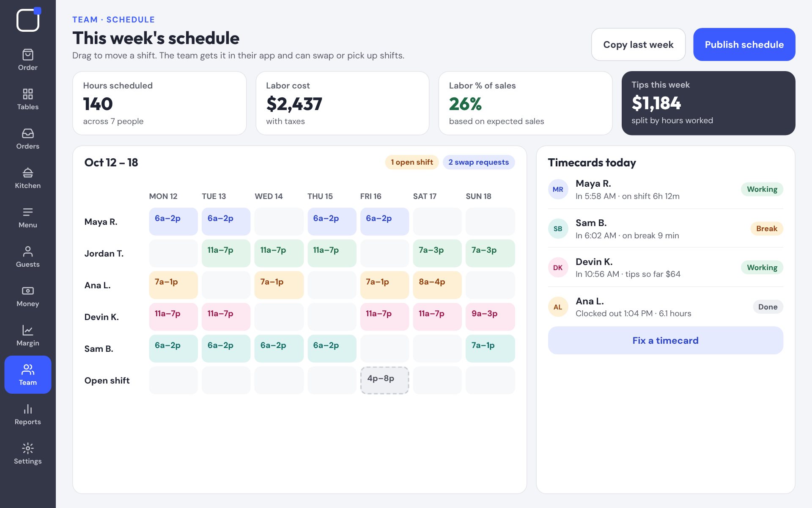The width and height of the screenshot is (812, 508).
Task: Select the open 4p–8p Friday shift
Action: (x=384, y=380)
